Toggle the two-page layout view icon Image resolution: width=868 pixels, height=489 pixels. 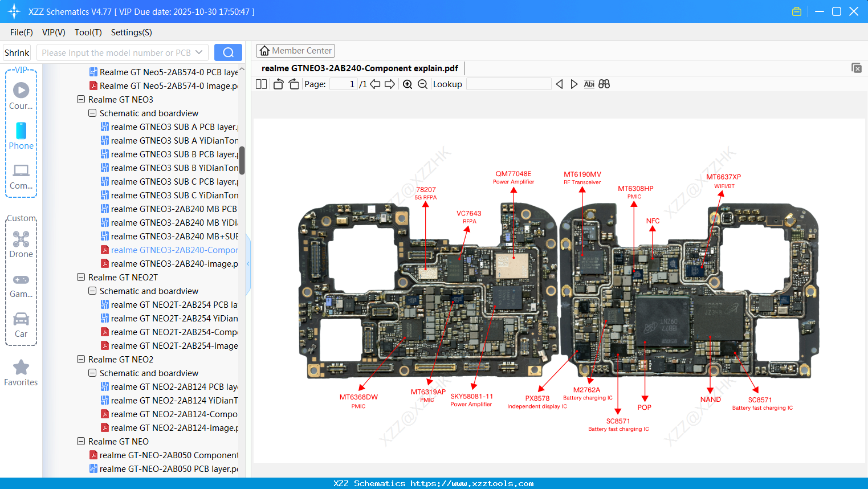coord(261,84)
